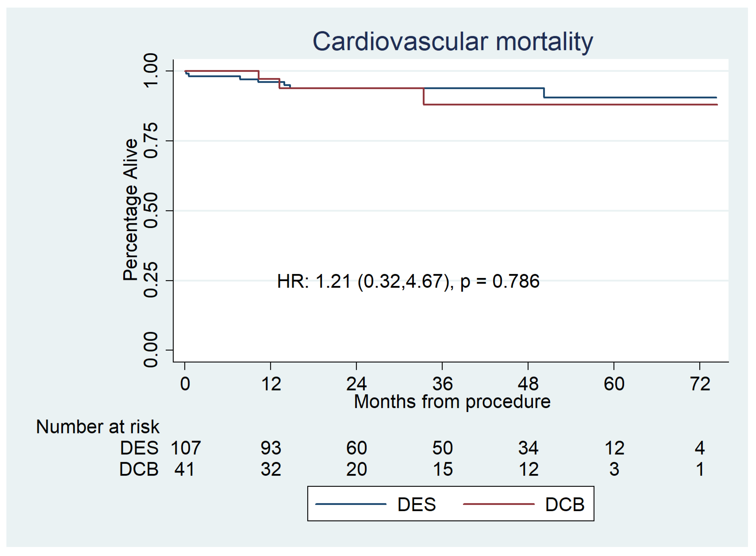This screenshot has height=556, width=756.
Task: Click the "Cardiovascular mortality" chart title
Action: 452,42
